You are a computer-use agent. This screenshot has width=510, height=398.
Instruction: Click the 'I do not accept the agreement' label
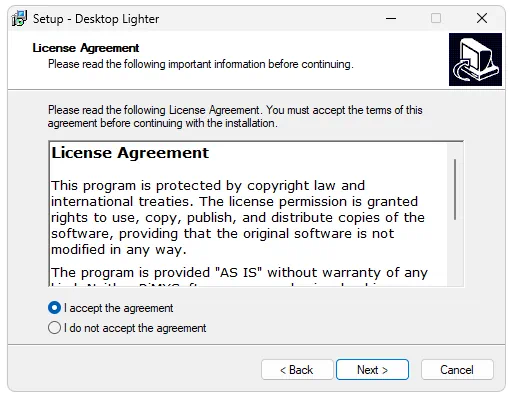tap(135, 328)
